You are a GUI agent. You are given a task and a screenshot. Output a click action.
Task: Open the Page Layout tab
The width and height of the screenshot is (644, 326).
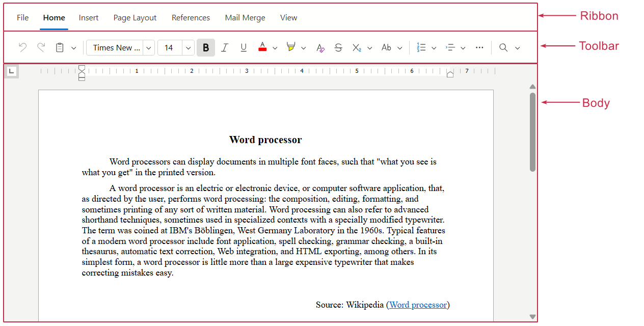coord(135,18)
